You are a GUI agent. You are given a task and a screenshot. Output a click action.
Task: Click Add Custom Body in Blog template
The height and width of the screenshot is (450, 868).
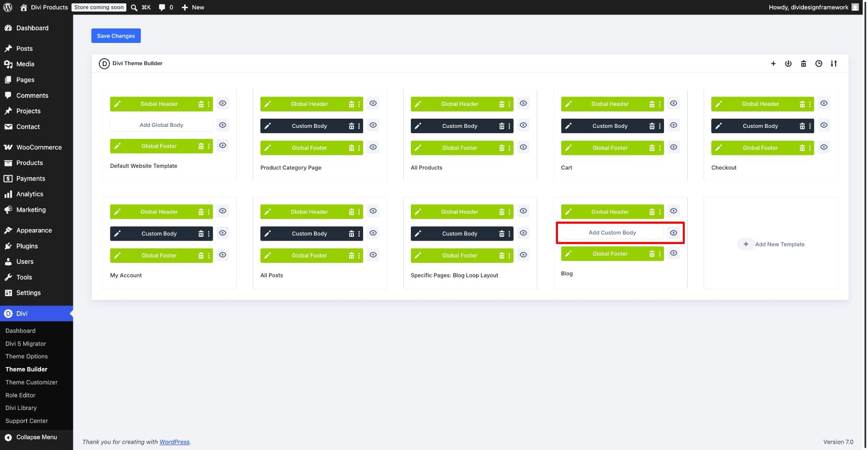click(612, 232)
